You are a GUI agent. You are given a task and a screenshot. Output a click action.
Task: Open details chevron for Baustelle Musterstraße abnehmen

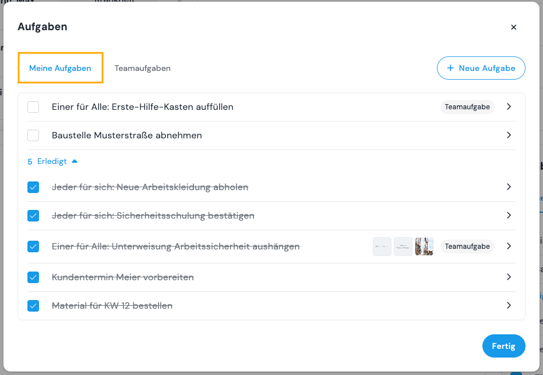[x=509, y=135]
